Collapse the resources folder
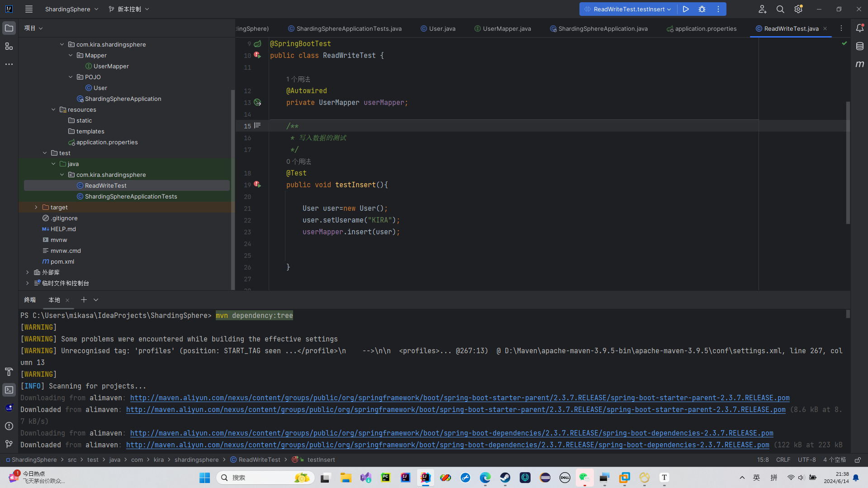The image size is (868, 488). 53,109
